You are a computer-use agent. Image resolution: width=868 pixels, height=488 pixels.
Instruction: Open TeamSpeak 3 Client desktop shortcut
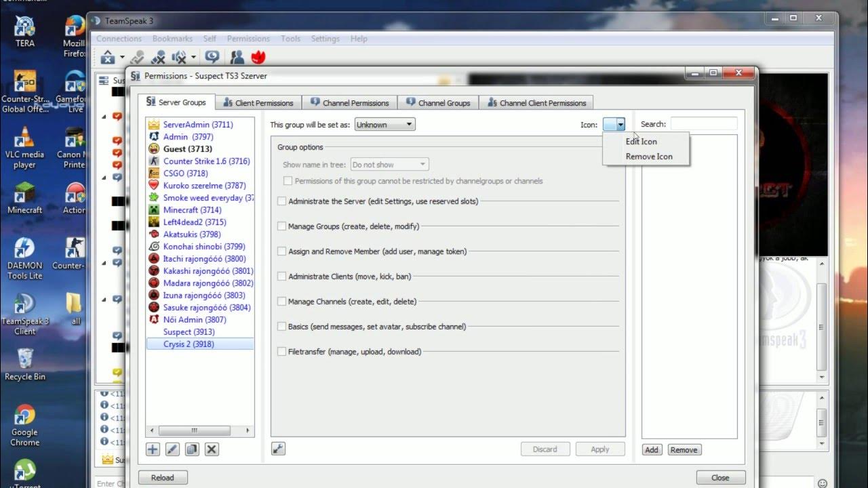point(25,315)
